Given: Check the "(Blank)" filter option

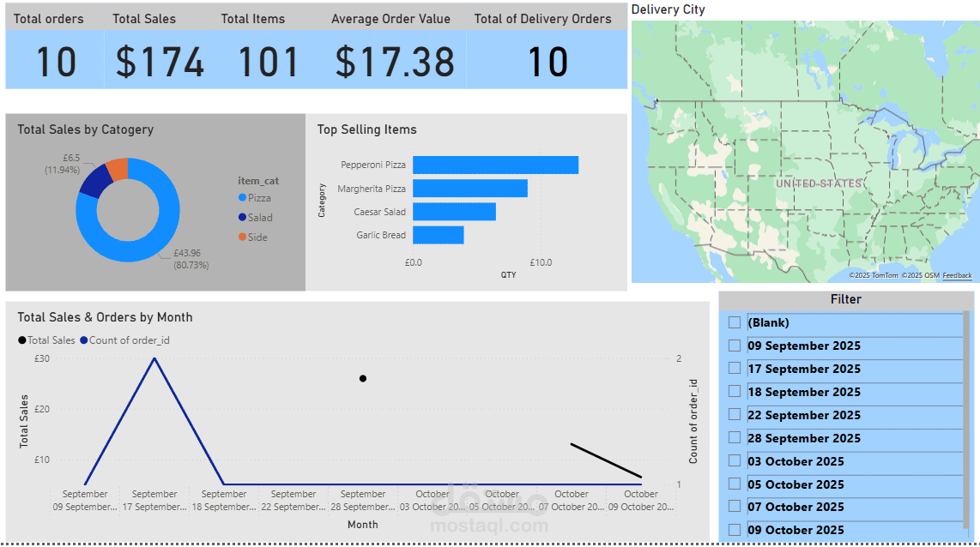Looking at the screenshot, I should 735,322.
